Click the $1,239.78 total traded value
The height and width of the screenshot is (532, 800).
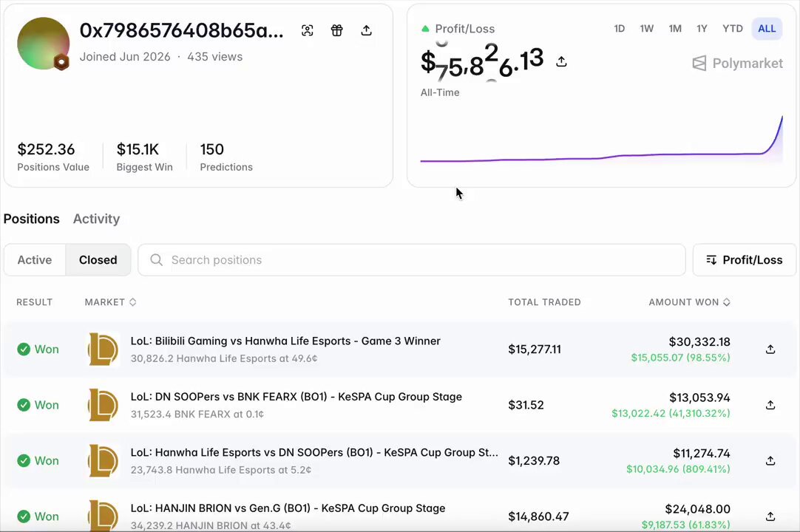534,460
